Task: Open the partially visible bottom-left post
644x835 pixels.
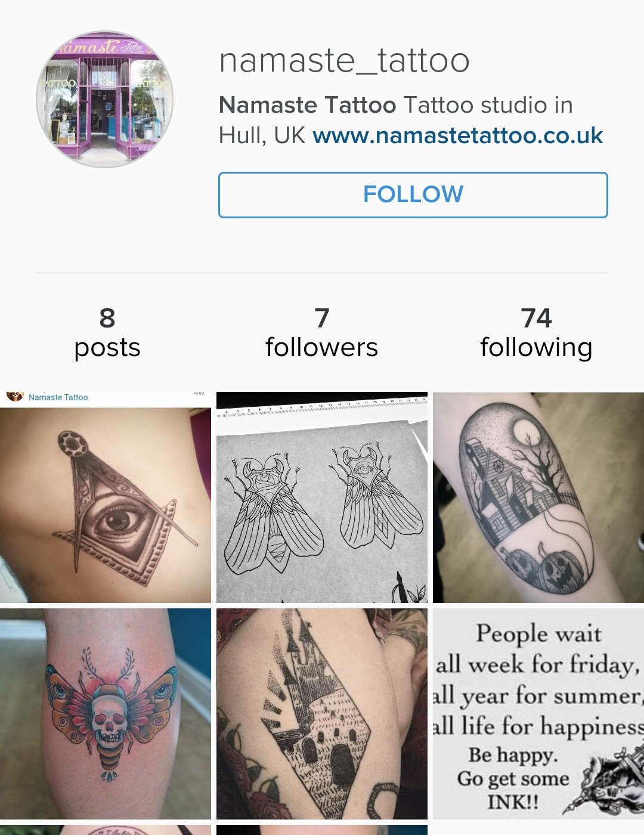Action: click(106, 830)
